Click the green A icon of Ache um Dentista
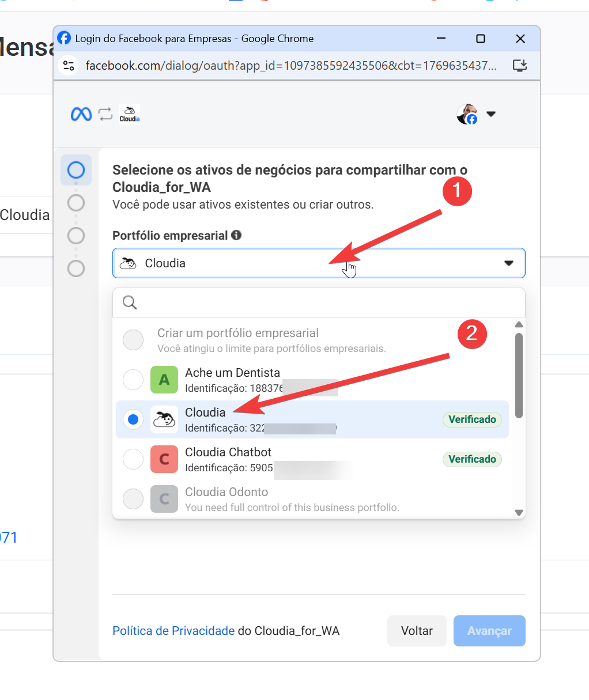The width and height of the screenshot is (589, 700). [x=164, y=380]
